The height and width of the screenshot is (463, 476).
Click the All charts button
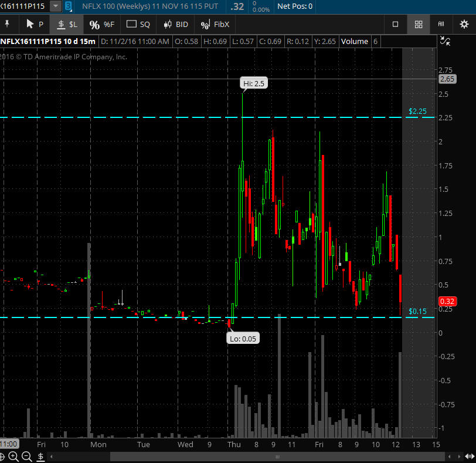(x=441, y=24)
